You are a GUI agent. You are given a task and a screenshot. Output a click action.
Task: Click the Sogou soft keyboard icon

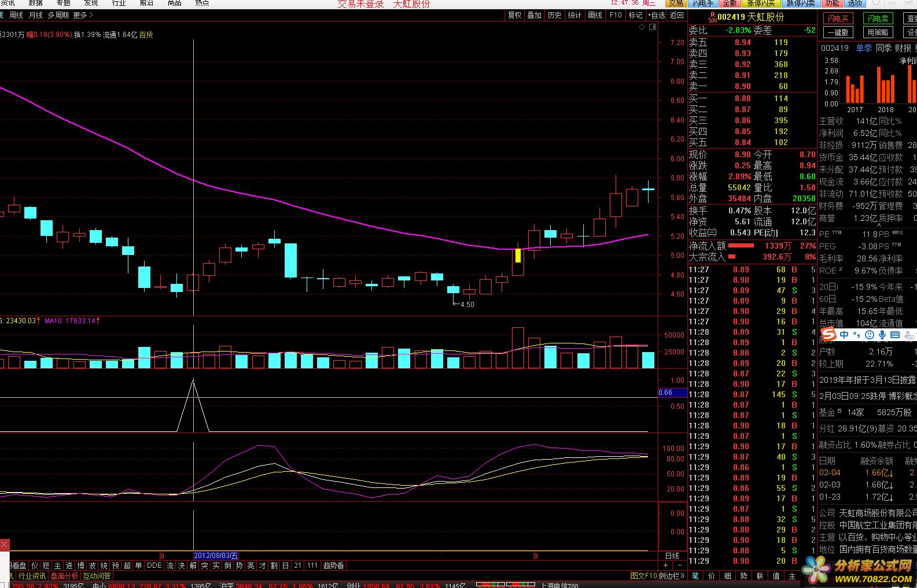click(x=895, y=335)
